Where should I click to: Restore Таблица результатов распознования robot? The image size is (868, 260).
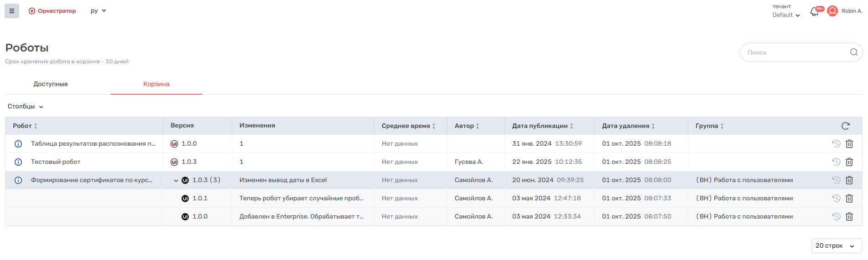click(x=836, y=144)
